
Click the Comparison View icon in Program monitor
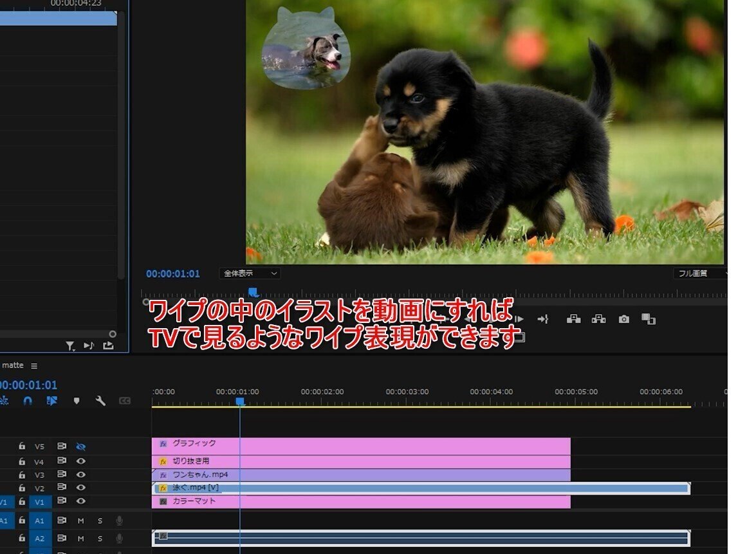[650, 319]
